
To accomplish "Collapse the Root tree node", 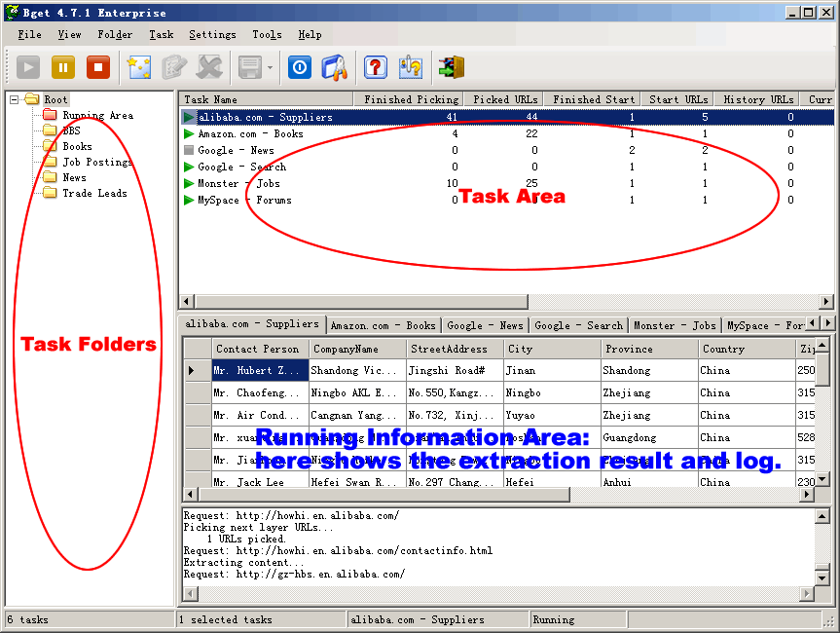I will tap(15, 99).
